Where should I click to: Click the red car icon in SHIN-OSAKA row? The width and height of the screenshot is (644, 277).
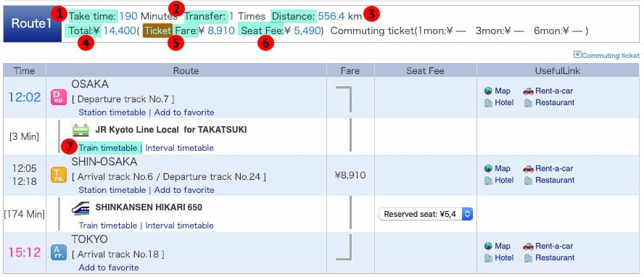pos(528,169)
